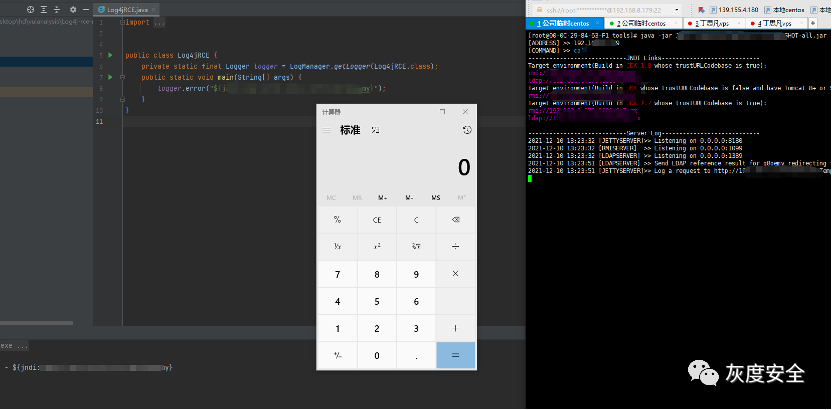Click the plus key in Calculator
Image resolution: width=832 pixels, height=410 pixels.
455,328
